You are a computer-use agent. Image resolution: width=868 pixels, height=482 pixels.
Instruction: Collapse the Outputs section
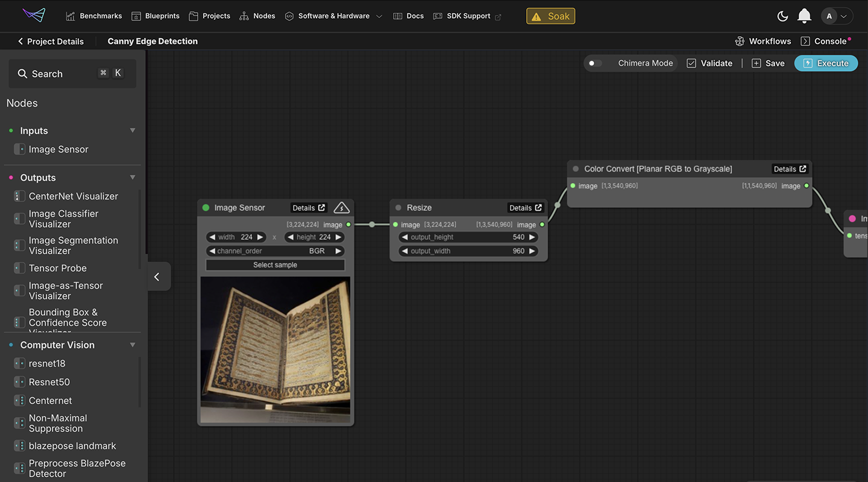pos(133,178)
